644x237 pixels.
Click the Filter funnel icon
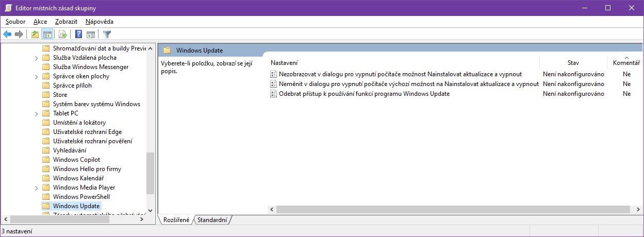[x=107, y=35]
